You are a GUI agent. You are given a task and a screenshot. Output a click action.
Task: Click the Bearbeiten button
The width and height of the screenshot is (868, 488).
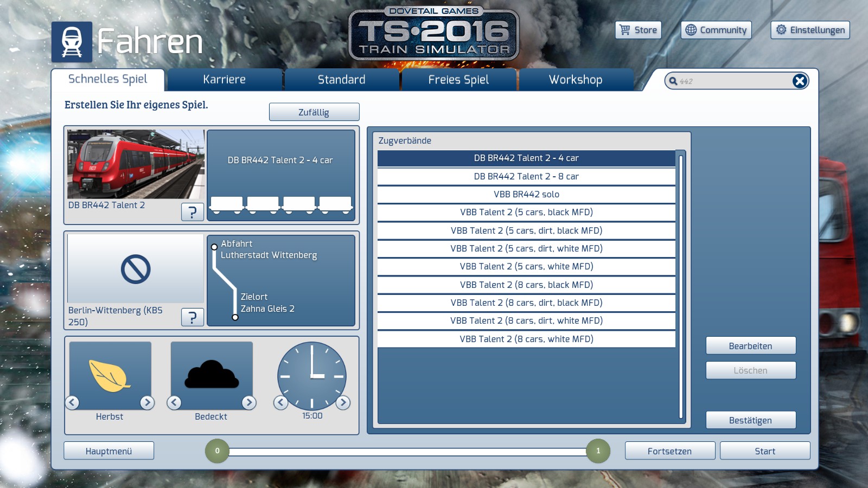[x=751, y=346]
